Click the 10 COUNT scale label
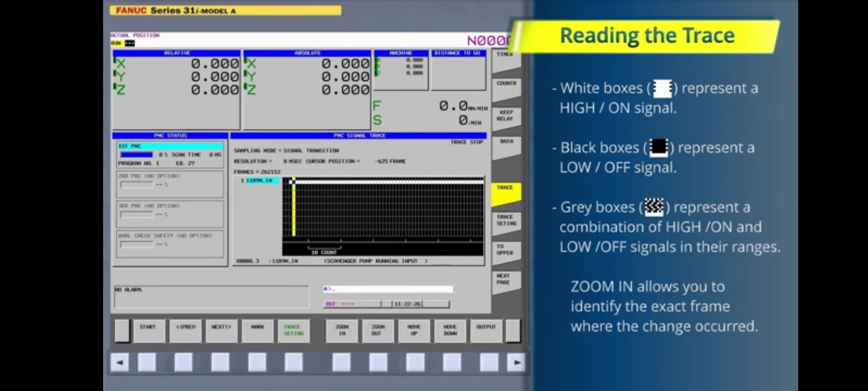This screenshot has width=868, height=391. tap(324, 252)
